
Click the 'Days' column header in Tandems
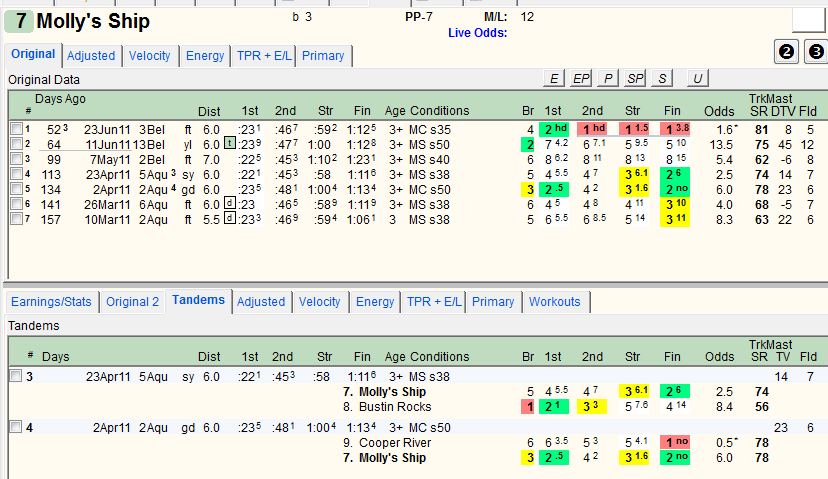point(55,356)
